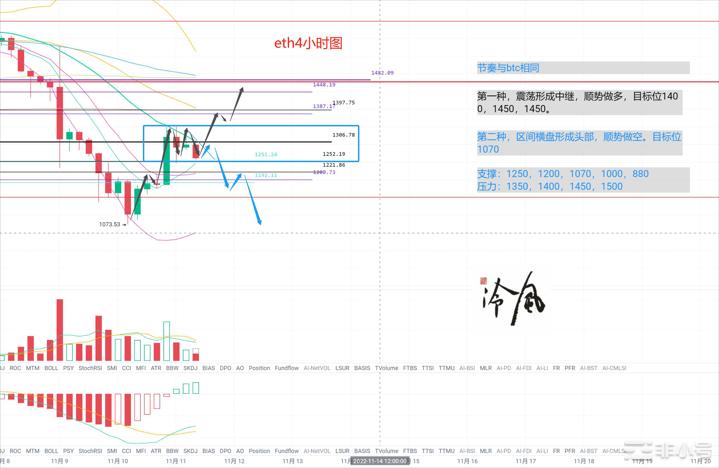Image resolution: width=719 pixels, height=468 pixels.
Task: Select ROC tab below the volume bars
Action: pos(15,368)
